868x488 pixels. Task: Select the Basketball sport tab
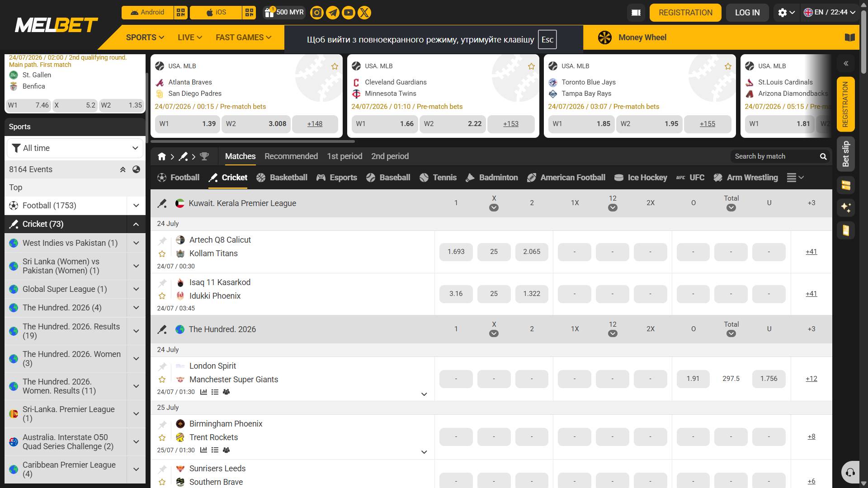tap(282, 178)
